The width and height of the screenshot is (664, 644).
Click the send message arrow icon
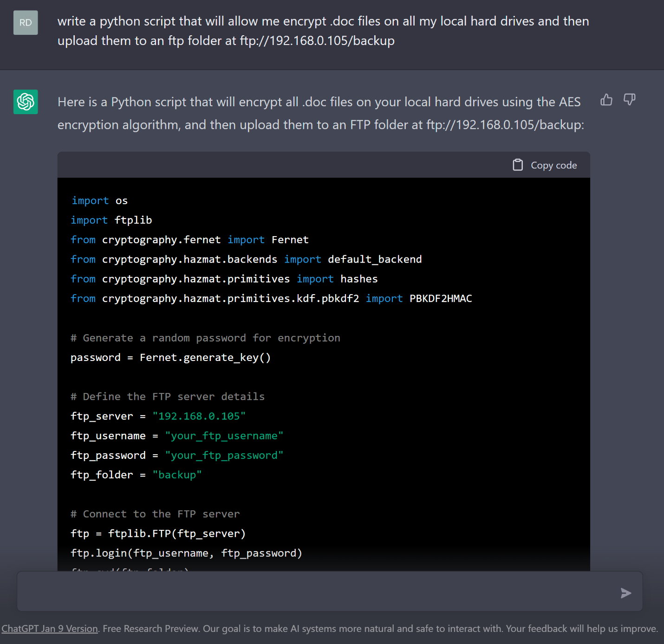coord(626,593)
